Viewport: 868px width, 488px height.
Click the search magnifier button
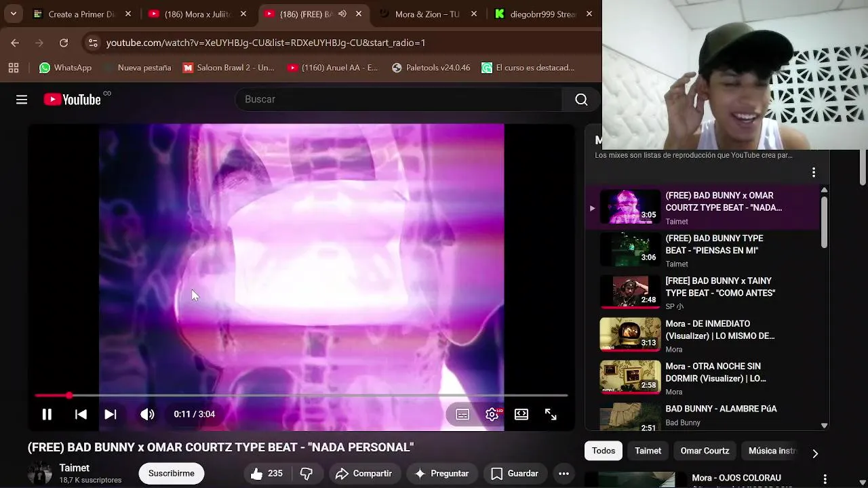(x=581, y=100)
